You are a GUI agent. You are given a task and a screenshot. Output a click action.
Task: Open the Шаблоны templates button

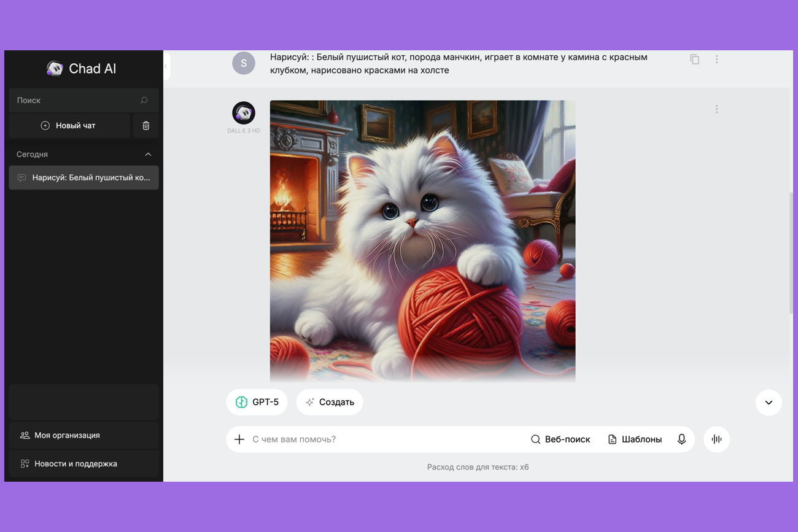[635, 439]
